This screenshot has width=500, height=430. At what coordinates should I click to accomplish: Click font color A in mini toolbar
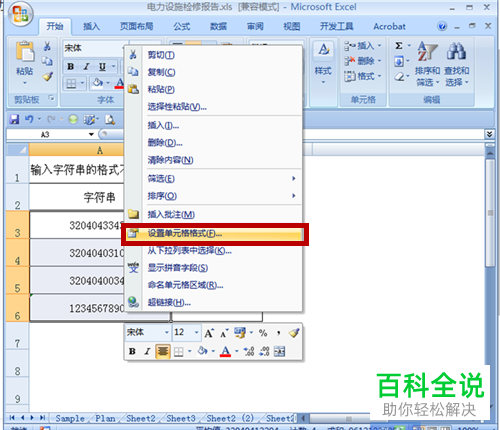[x=226, y=351]
